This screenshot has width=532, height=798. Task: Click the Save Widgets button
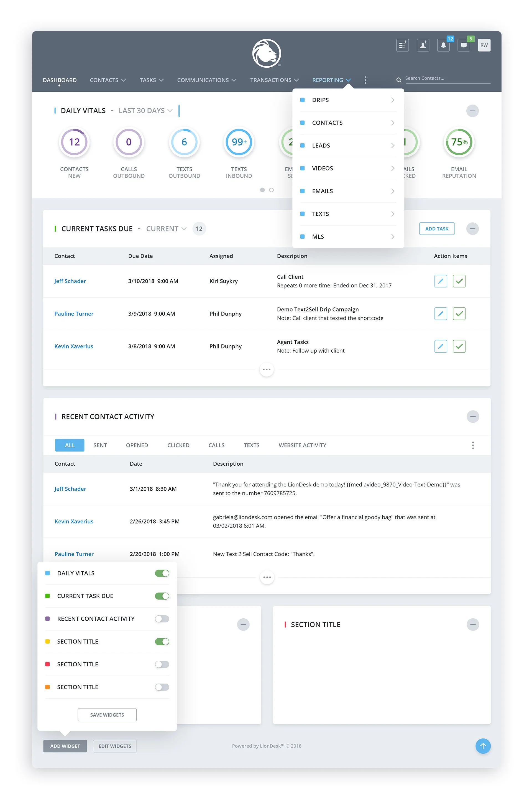(x=107, y=715)
